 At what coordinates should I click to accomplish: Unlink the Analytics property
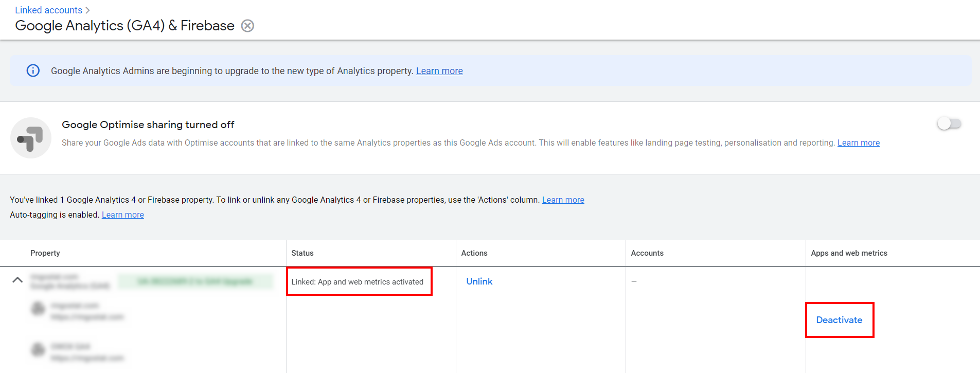(479, 281)
